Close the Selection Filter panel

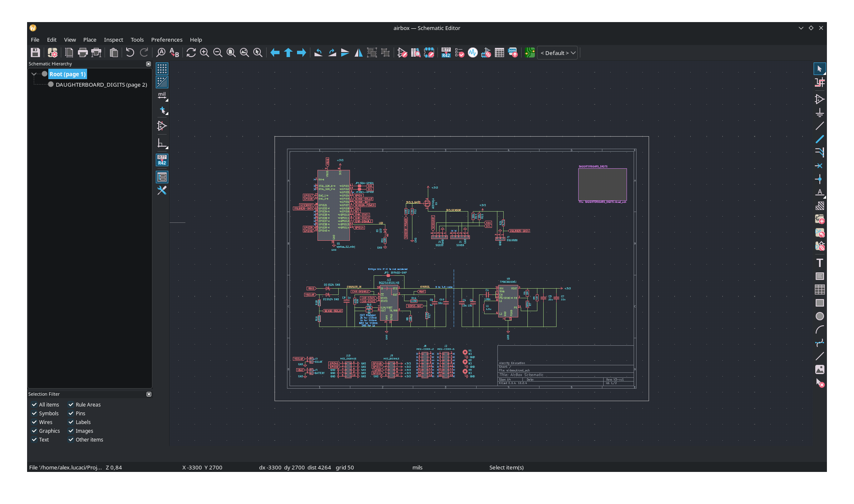(149, 394)
